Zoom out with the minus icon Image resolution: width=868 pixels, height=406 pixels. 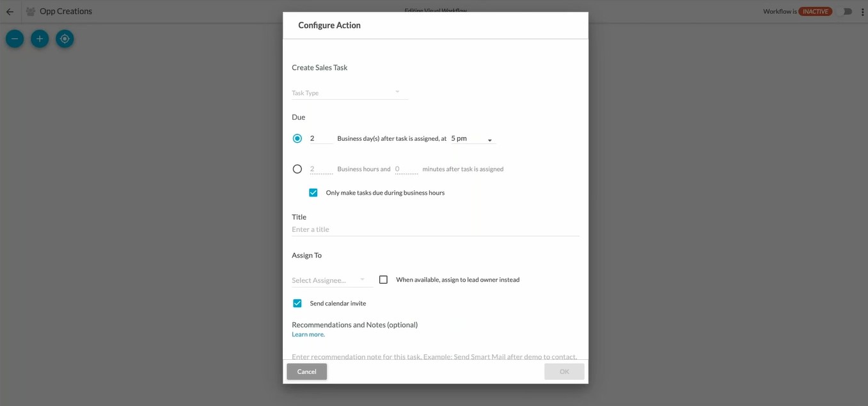tap(15, 39)
